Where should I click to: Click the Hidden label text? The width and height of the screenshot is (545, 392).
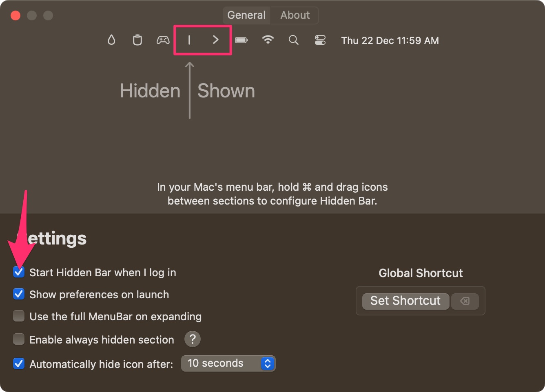(150, 90)
